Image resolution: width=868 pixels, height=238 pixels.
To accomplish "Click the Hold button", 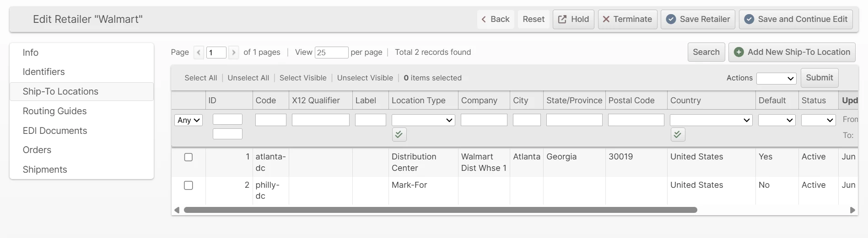I will [x=574, y=19].
